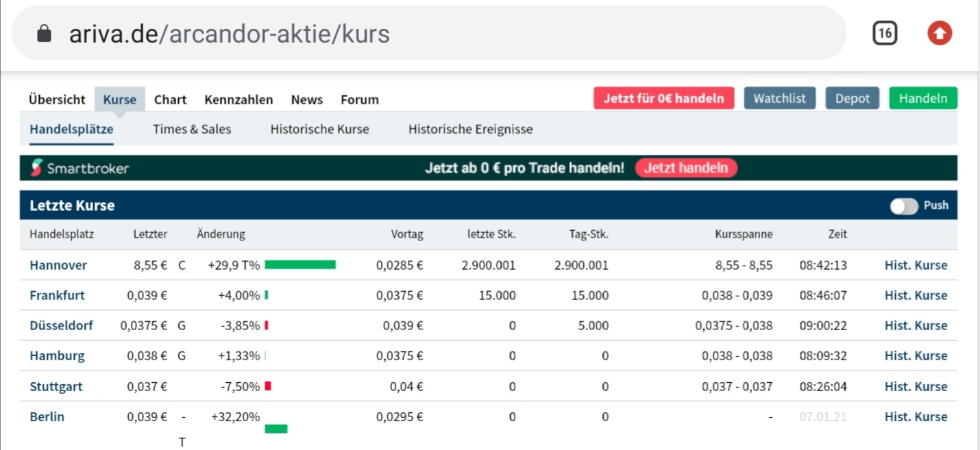The width and height of the screenshot is (980, 450).
Task: Toggle the Push switch on
Action: pyautogui.click(x=904, y=205)
